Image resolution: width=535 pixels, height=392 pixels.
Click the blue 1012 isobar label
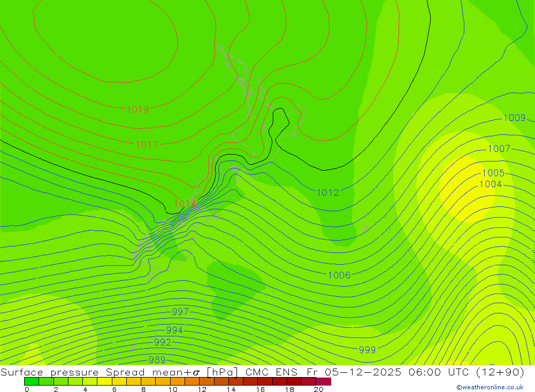coord(328,193)
